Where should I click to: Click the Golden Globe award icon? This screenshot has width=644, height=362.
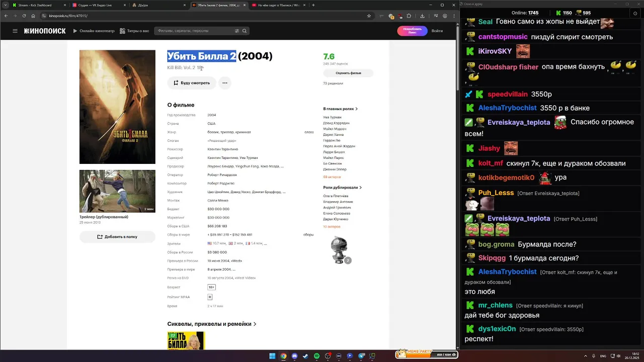click(x=339, y=249)
